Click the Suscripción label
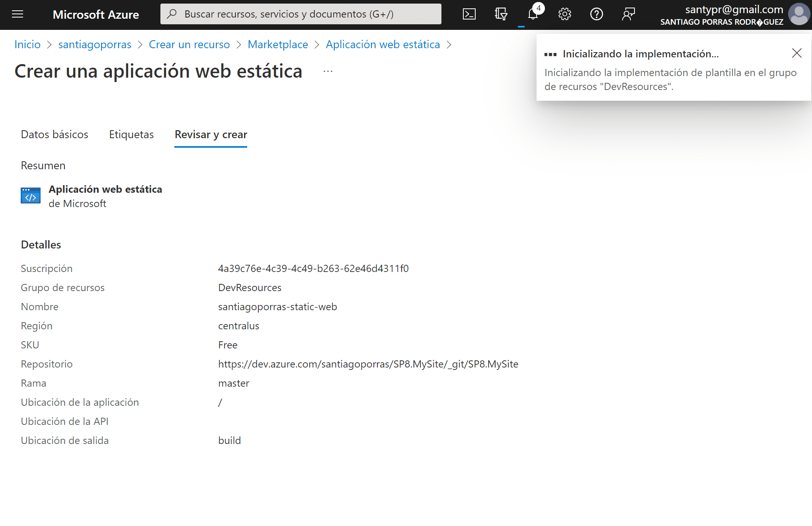Viewport: 812px width, 526px height. [47, 268]
